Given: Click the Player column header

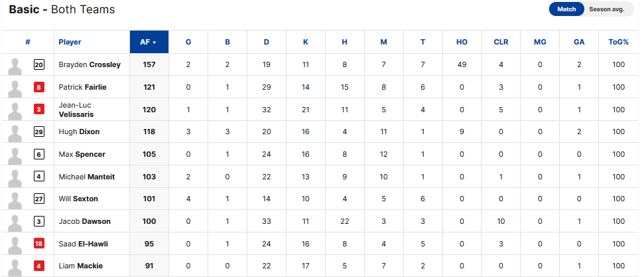Looking at the screenshot, I should [x=70, y=42].
